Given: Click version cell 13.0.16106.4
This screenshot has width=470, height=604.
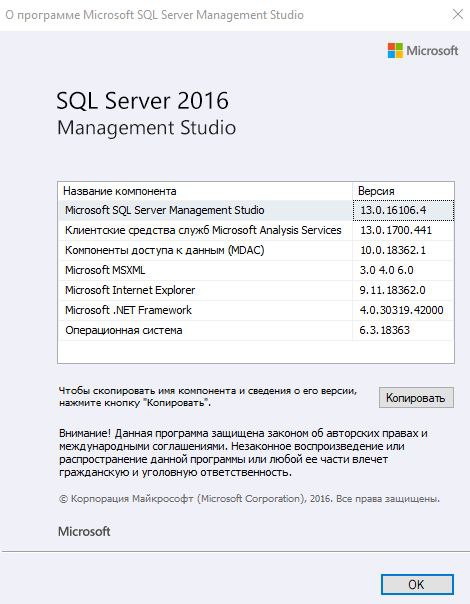Looking at the screenshot, I should 403,210.
